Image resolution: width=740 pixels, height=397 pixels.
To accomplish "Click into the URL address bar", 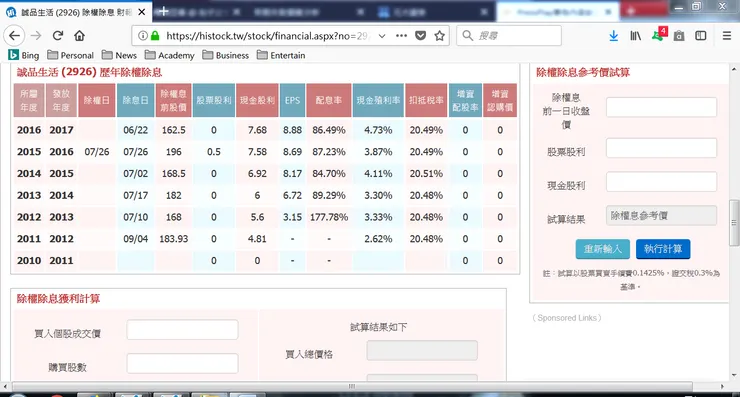I will pos(267,35).
